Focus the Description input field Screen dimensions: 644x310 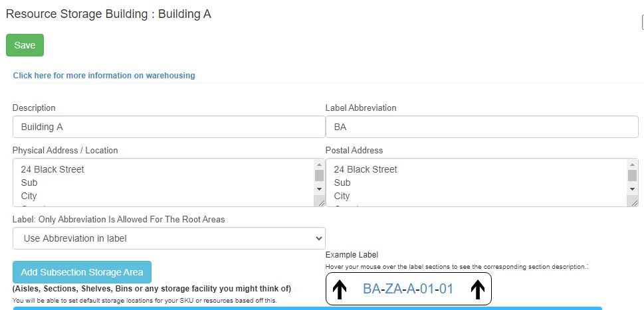(168, 127)
